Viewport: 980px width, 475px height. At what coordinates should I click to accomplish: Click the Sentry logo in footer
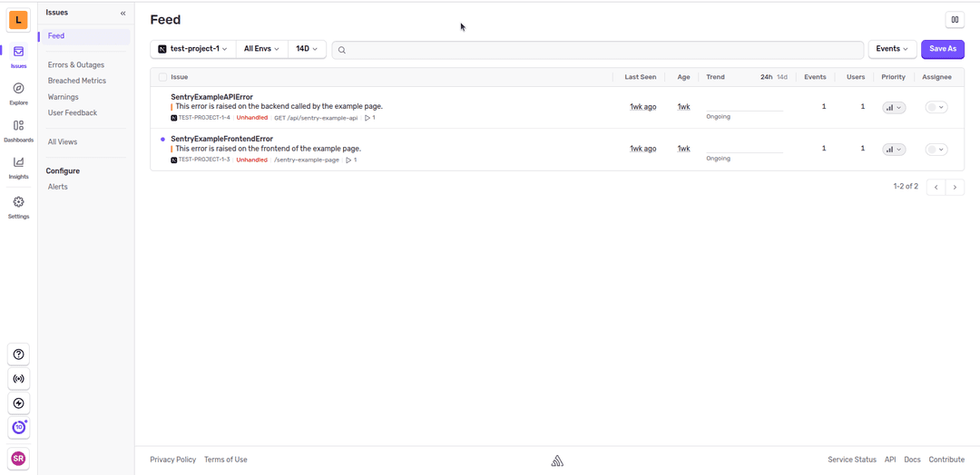(557, 460)
